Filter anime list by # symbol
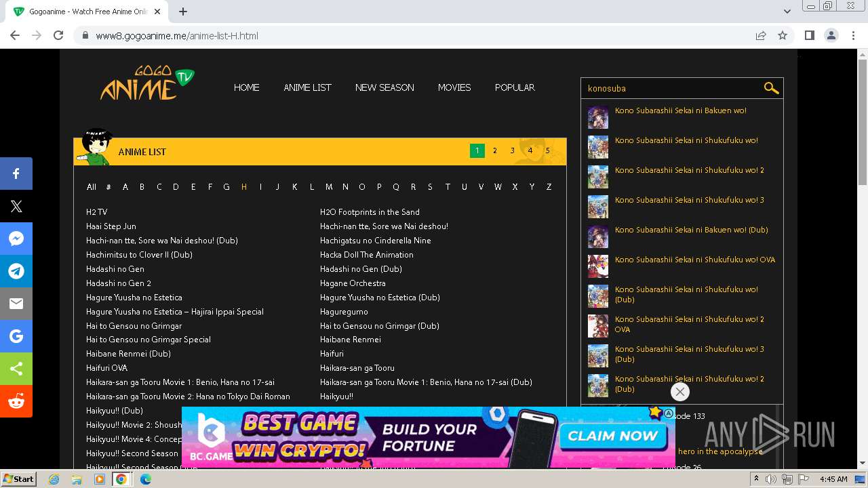Viewport: 868px width, 488px height. tap(108, 186)
